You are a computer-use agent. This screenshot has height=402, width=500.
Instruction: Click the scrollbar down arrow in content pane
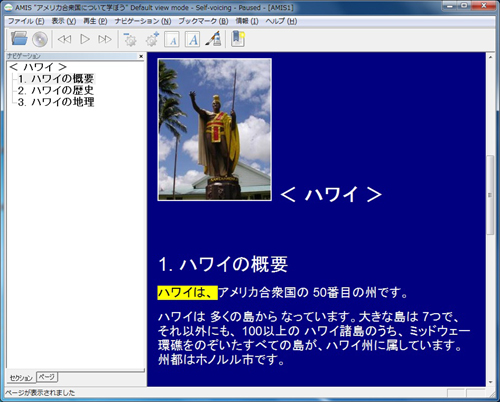click(x=490, y=382)
